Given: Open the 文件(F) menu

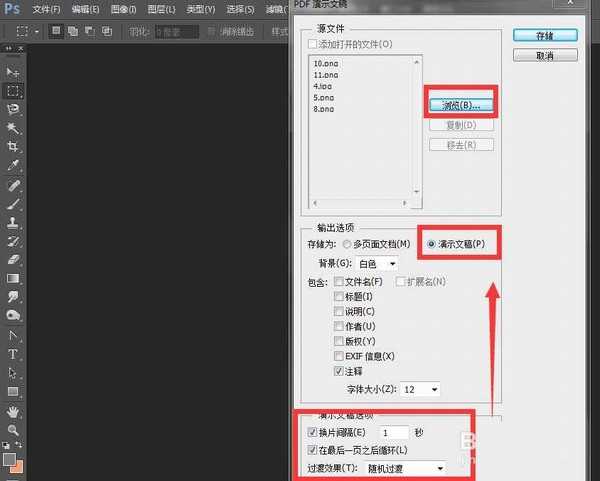Looking at the screenshot, I should pyautogui.click(x=46, y=9).
